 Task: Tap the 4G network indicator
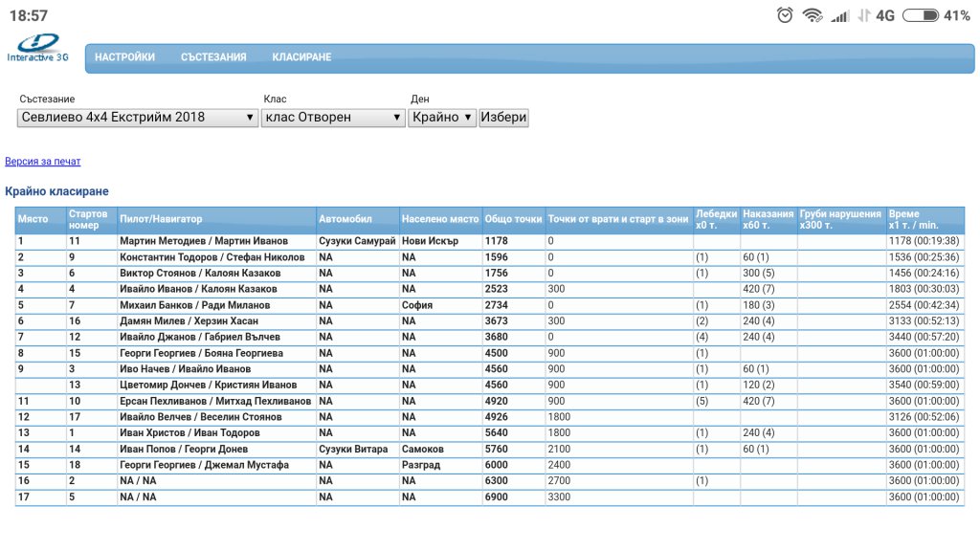coord(885,15)
